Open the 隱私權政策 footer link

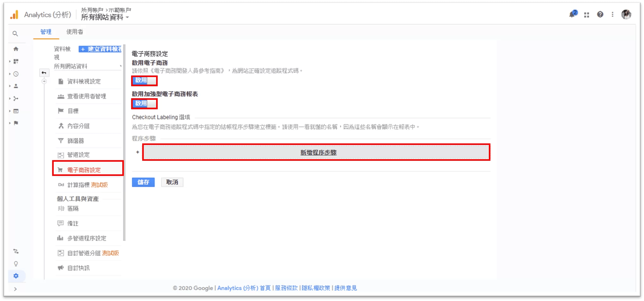pyautogui.click(x=316, y=288)
